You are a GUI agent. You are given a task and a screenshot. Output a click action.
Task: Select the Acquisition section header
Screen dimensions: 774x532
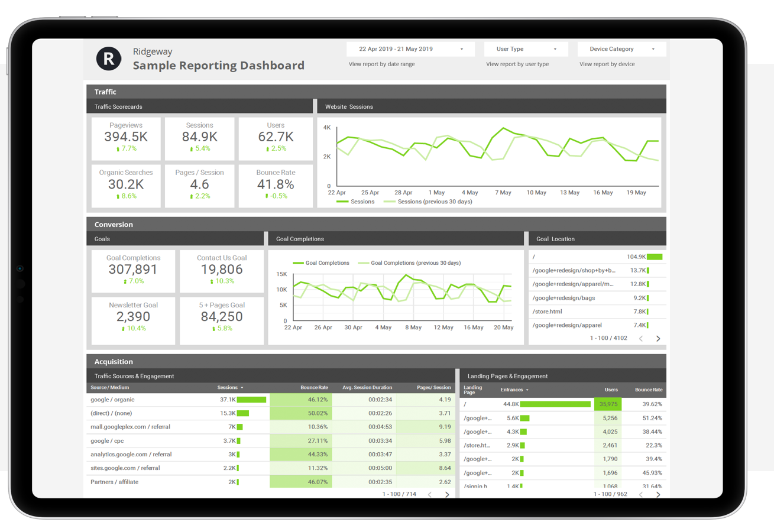pyautogui.click(x=113, y=361)
